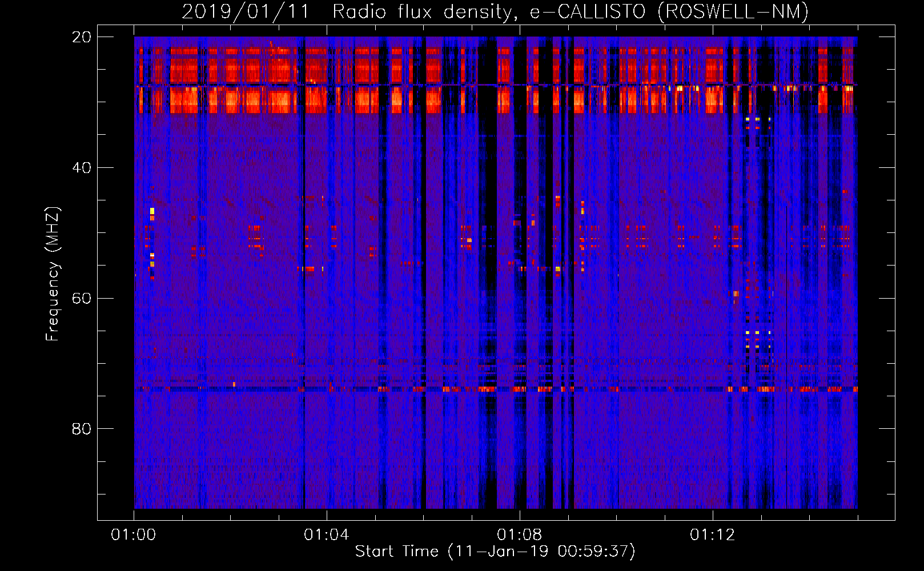Click the time tick label '01:12'
Viewport: 924px width, 571px height.
point(713,535)
